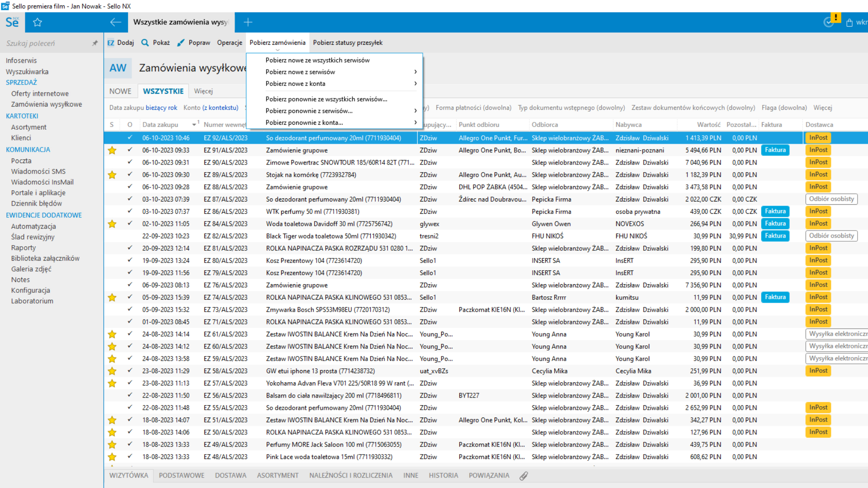Image resolution: width=868 pixels, height=488 pixels.
Task: Open the Sello NX logo menu
Action: (12, 22)
